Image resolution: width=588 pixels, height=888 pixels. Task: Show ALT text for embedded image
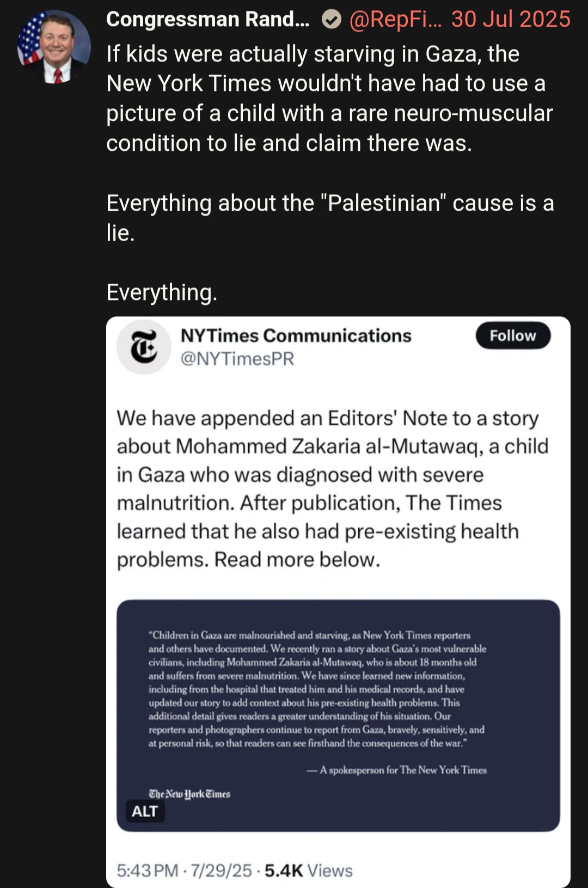point(145,811)
